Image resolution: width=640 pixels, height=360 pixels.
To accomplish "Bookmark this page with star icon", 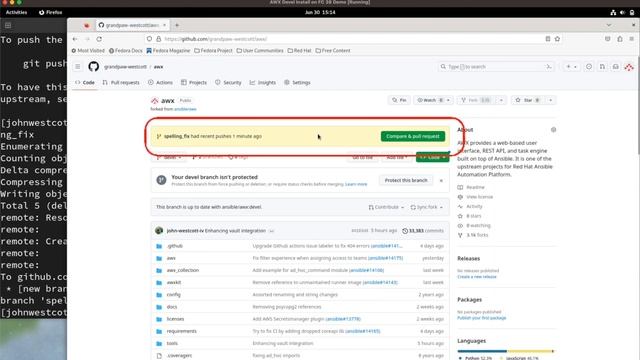I will coord(557,39).
